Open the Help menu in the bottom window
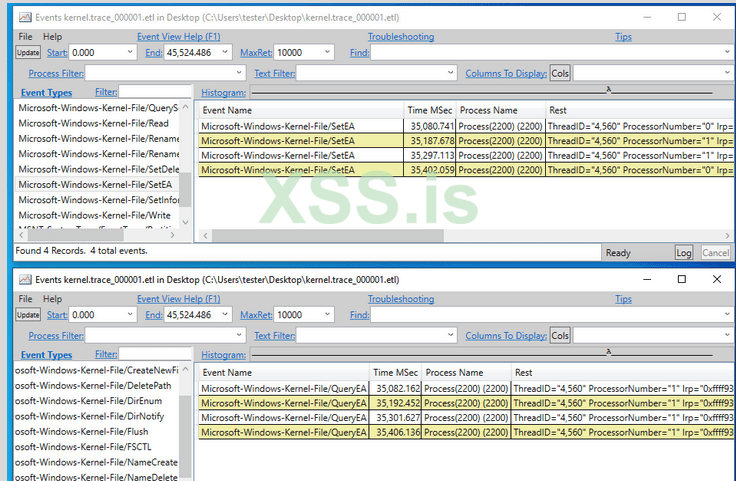Viewport: 736px width, 481px height. [53, 299]
